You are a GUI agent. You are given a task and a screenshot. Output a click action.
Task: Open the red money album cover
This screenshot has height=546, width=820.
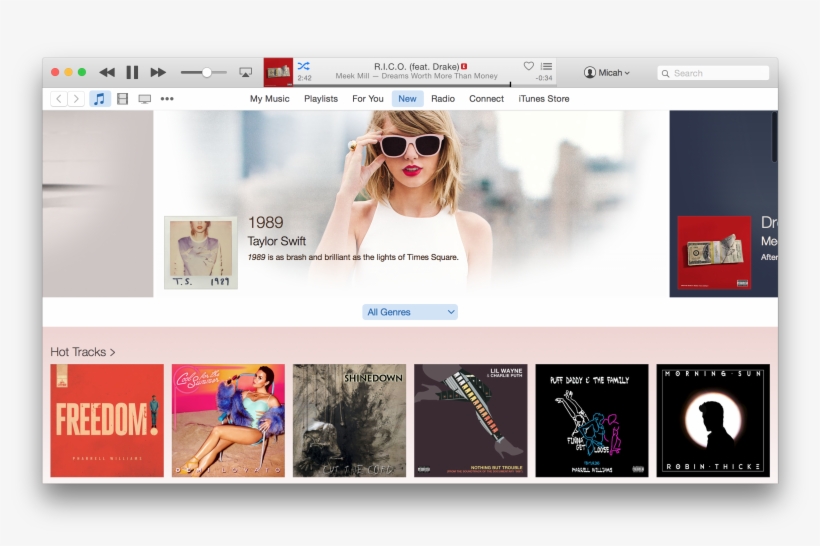point(714,253)
